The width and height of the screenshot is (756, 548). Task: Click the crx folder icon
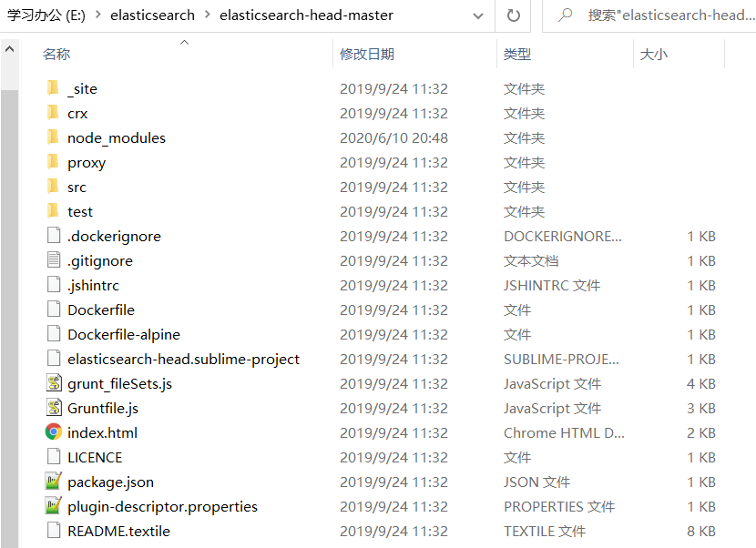point(53,113)
